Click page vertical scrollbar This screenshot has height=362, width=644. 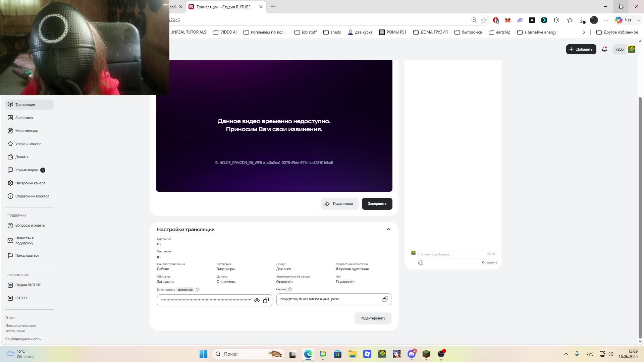click(x=640, y=218)
